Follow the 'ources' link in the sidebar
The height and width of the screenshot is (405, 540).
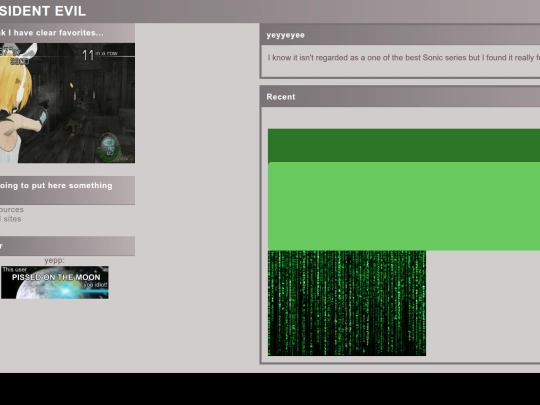point(12,209)
